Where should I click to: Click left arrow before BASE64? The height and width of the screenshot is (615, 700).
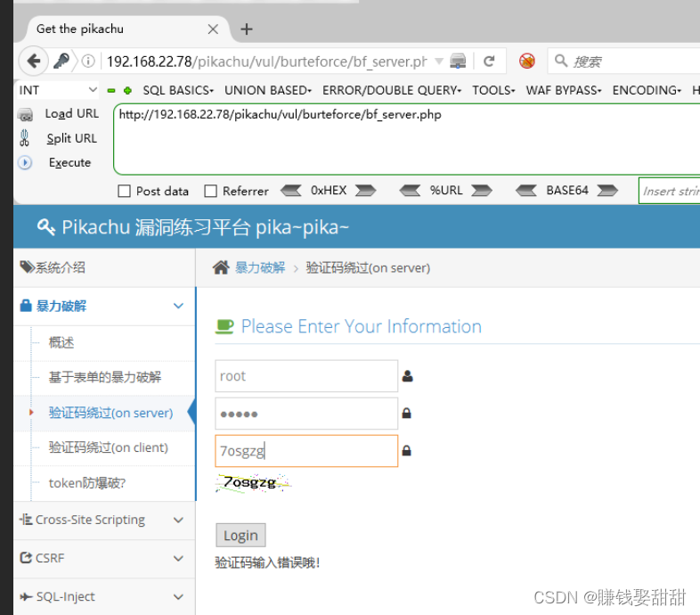pos(526,191)
